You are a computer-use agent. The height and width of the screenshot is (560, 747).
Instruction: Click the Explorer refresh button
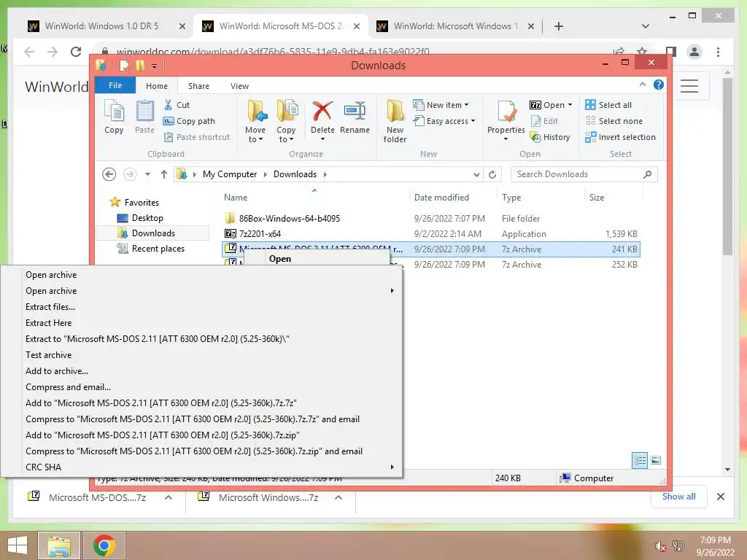(492, 174)
